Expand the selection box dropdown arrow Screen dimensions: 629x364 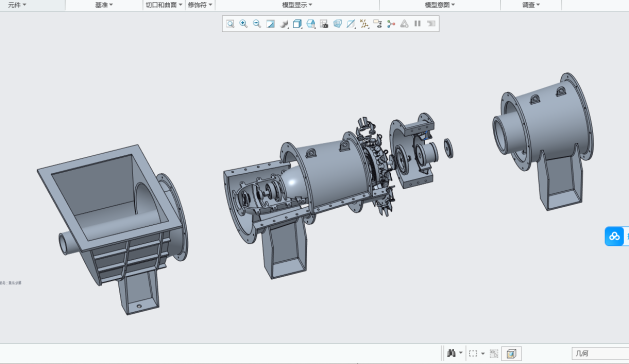point(483,354)
